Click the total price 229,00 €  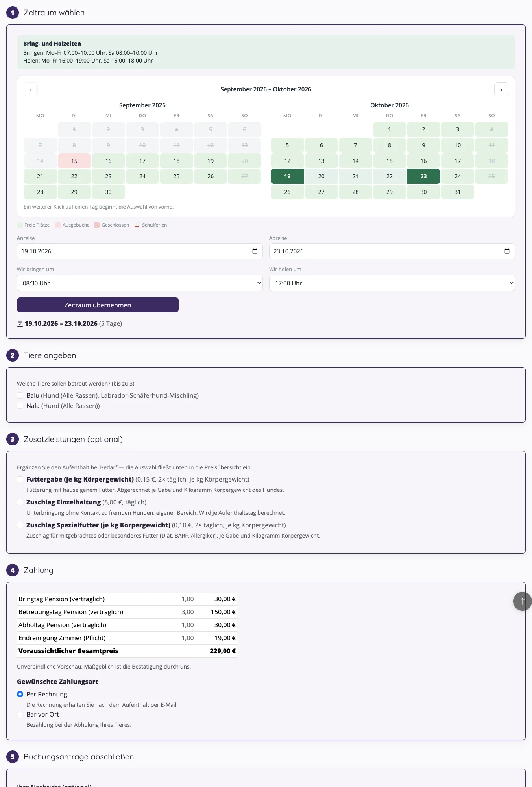223,651
